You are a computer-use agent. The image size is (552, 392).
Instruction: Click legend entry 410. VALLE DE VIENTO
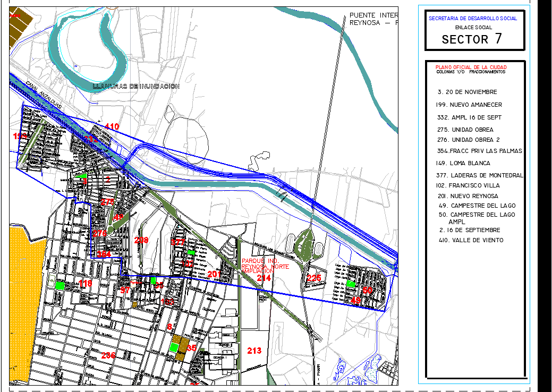click(471, 240)
